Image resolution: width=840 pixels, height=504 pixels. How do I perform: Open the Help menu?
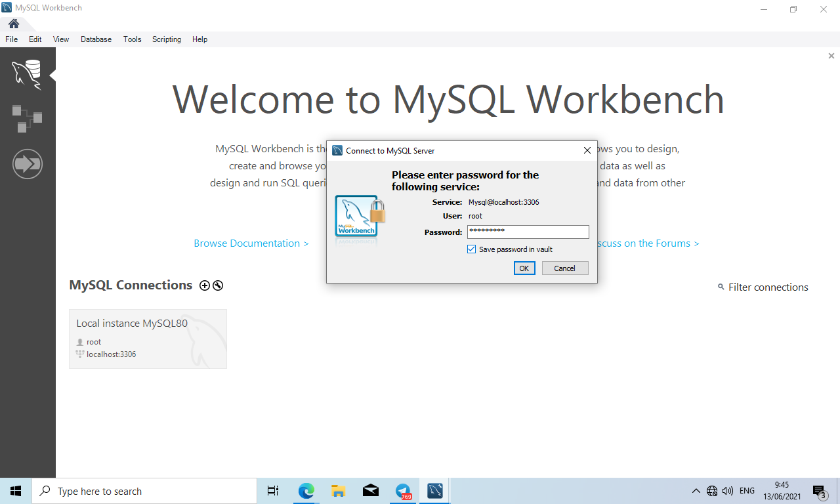coord(200,39)
